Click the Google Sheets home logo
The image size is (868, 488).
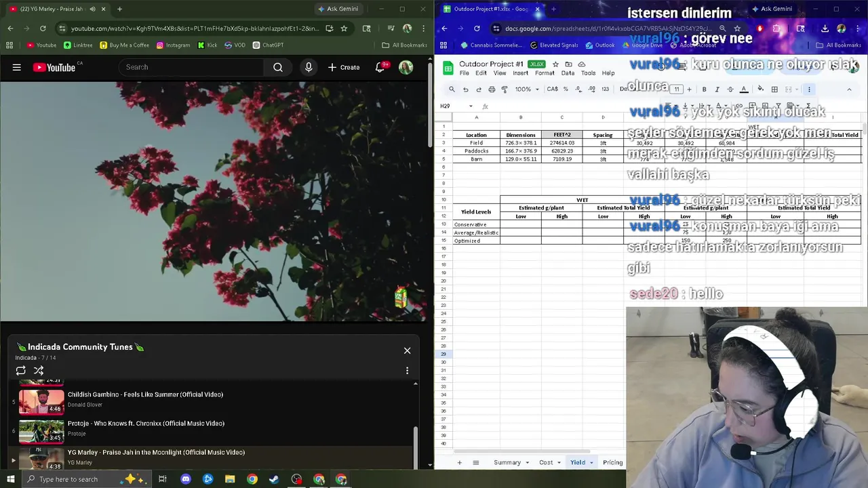click(448, 68)
